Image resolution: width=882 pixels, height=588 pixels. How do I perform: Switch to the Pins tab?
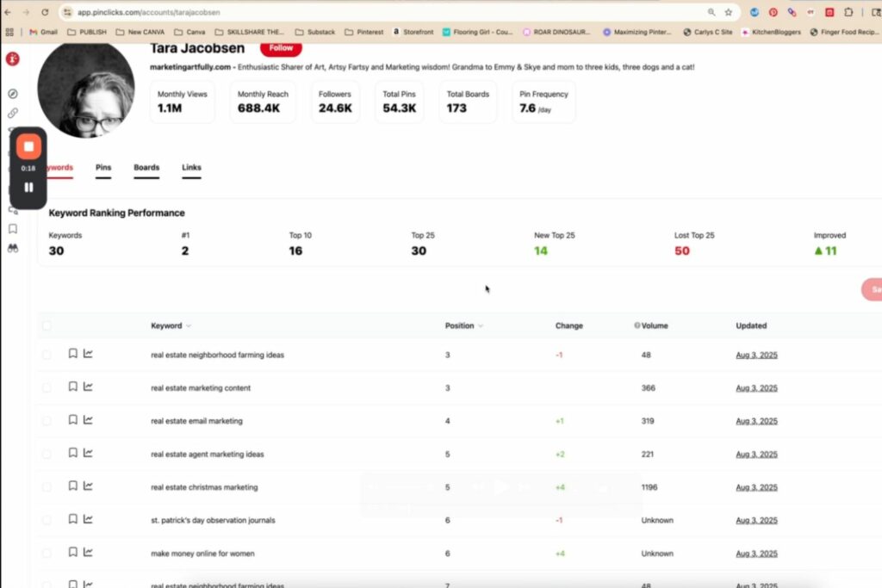point(103,168)
